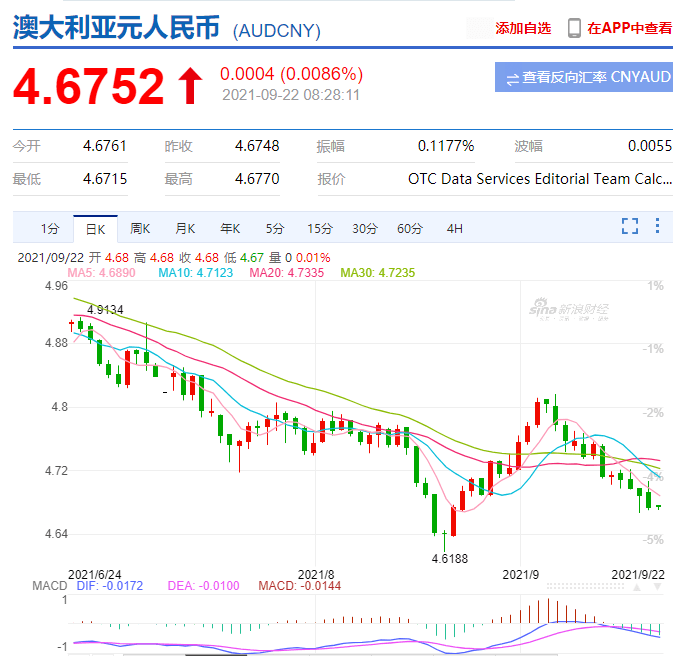Click the phone icon beside 在APP中查看

pos(574,28)
